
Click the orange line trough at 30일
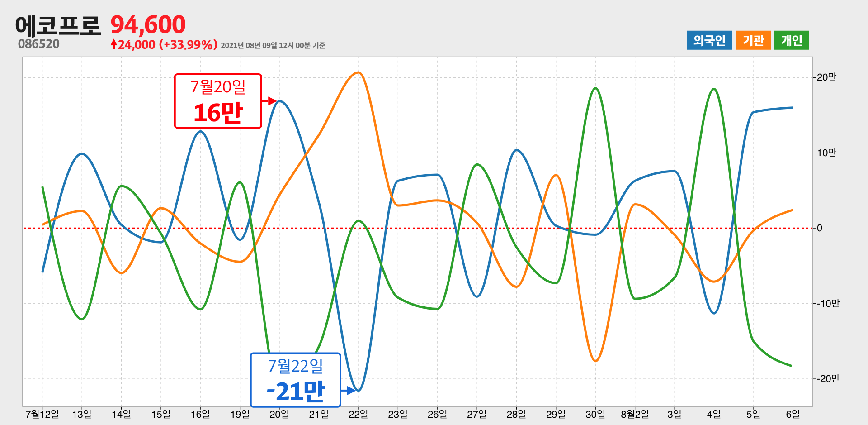point(595,361)
